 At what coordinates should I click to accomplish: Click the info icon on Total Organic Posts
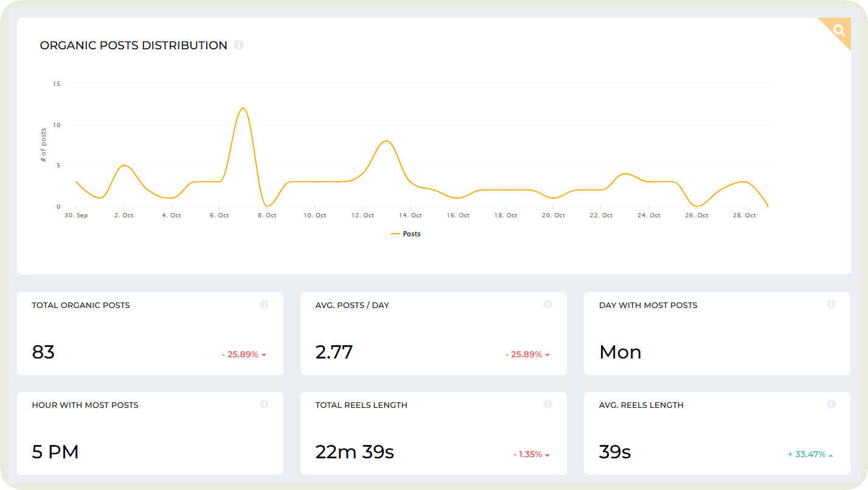[x=265, y=303]
